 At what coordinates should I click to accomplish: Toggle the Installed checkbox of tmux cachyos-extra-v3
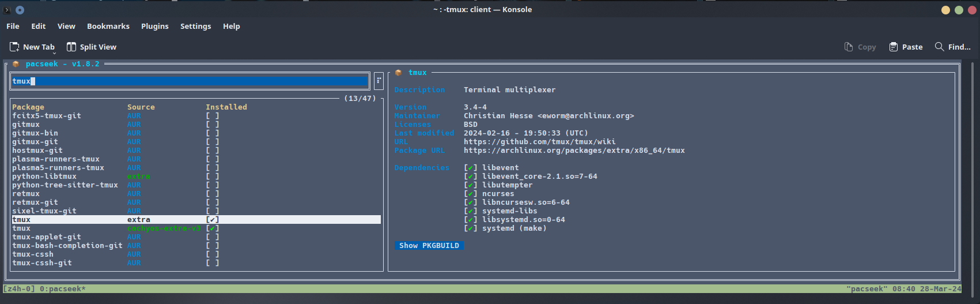213,228
